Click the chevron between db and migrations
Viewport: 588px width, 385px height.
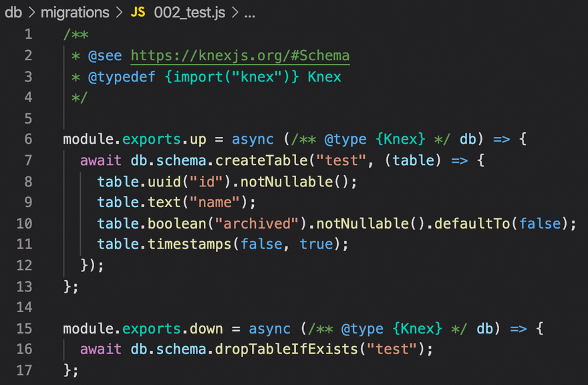click(31, 12)
